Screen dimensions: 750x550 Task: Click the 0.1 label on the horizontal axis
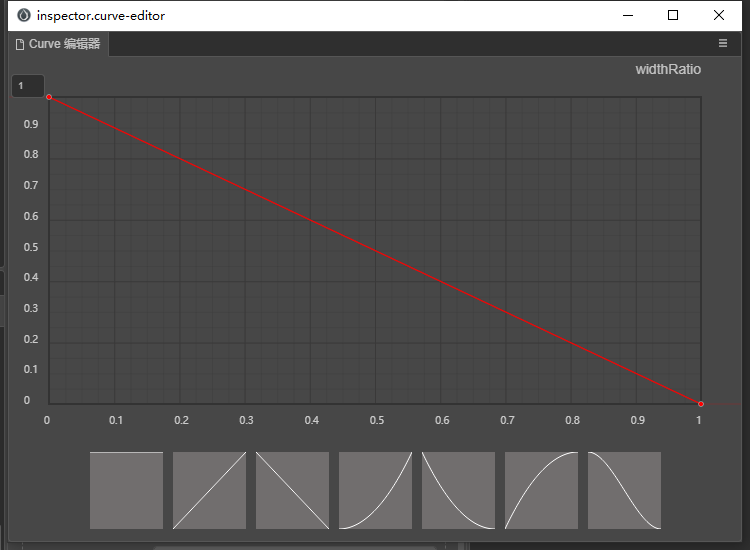pyautogui.click(x=116, y=420)
